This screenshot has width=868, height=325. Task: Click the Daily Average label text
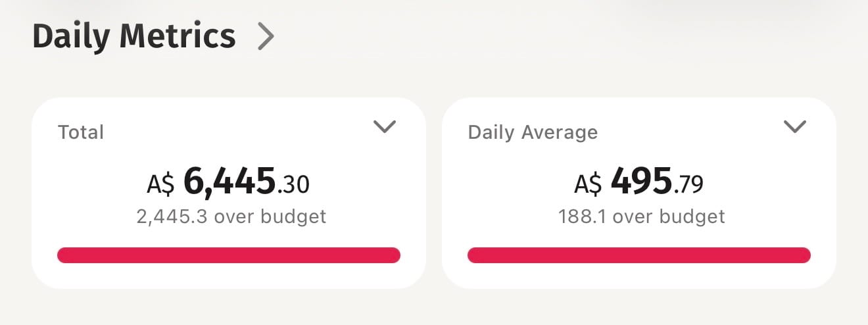coord(533,132)
